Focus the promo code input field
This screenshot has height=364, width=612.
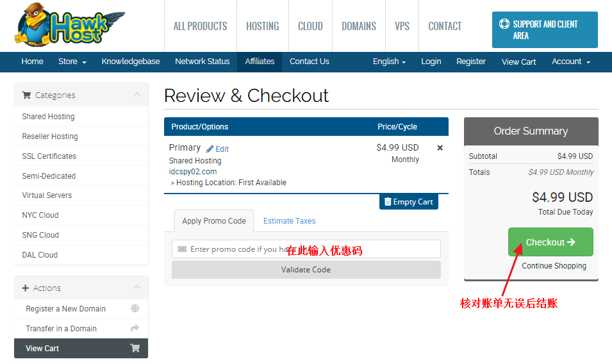click(306, 249)
